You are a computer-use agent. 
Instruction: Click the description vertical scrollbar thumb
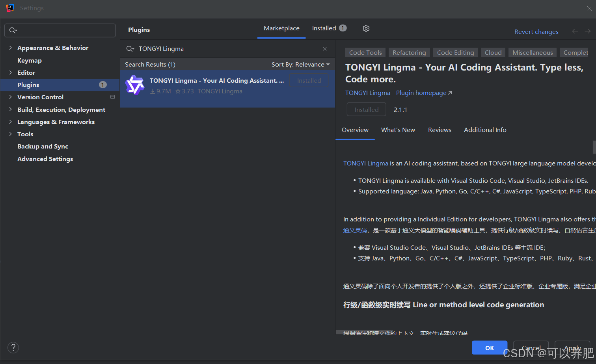(594, 147)
